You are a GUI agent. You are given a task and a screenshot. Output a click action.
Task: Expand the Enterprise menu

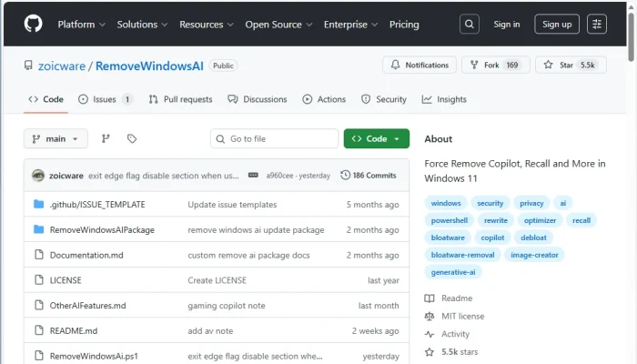(350, 25)
